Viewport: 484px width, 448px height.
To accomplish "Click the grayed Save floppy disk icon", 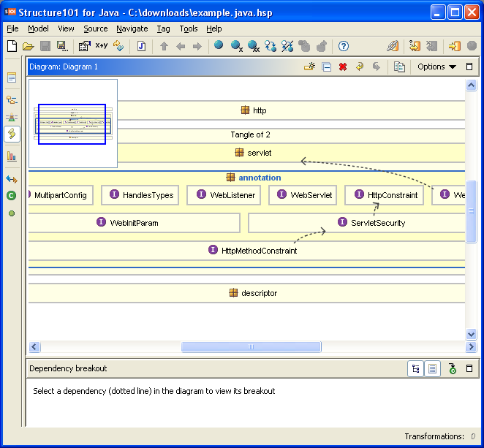I will (45, 46).
